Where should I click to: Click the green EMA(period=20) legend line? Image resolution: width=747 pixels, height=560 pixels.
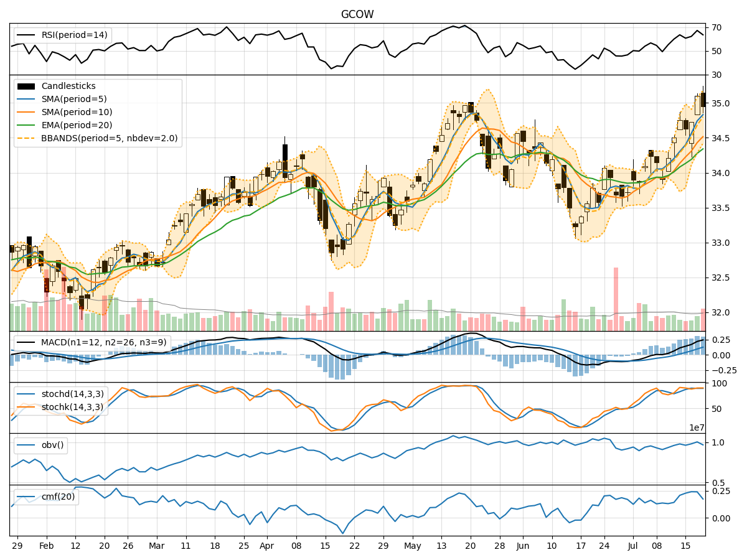pos(27,125)
